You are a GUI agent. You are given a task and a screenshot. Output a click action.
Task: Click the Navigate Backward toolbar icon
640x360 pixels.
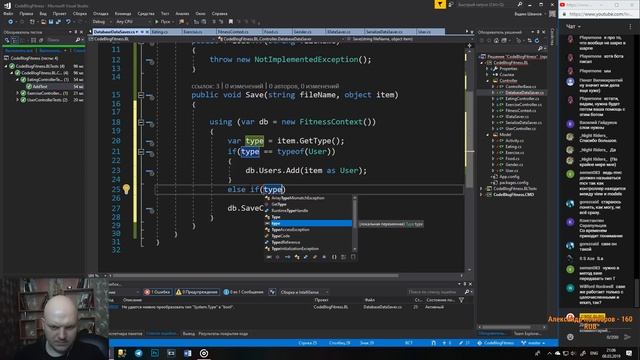(x=11, y=22)
